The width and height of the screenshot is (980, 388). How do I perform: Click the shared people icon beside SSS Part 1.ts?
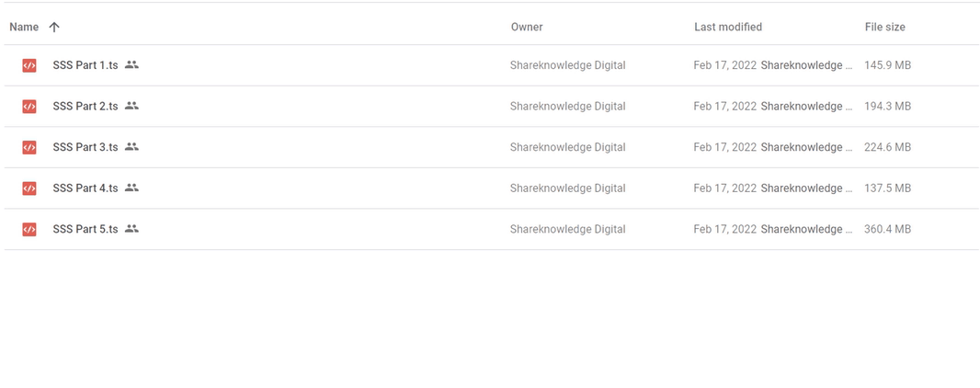click(x=131, y=64)
